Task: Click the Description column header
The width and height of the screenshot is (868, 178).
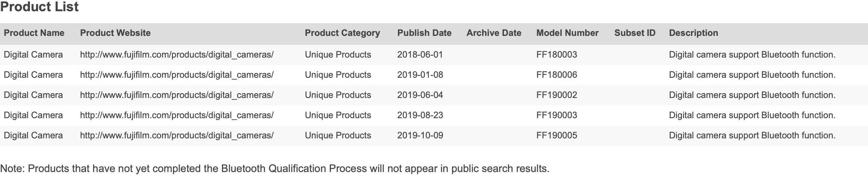Action: pos(694,33)
